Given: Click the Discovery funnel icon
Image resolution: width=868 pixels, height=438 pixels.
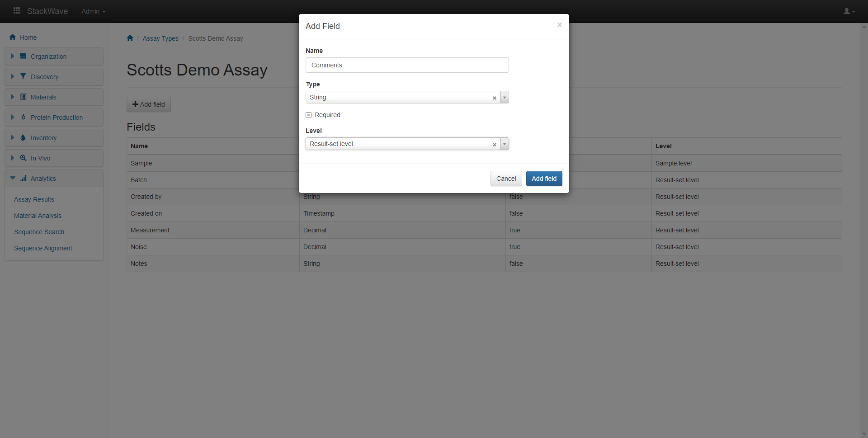Looking at the screenshot, I should pyautogui.click(x=23, y=77).
